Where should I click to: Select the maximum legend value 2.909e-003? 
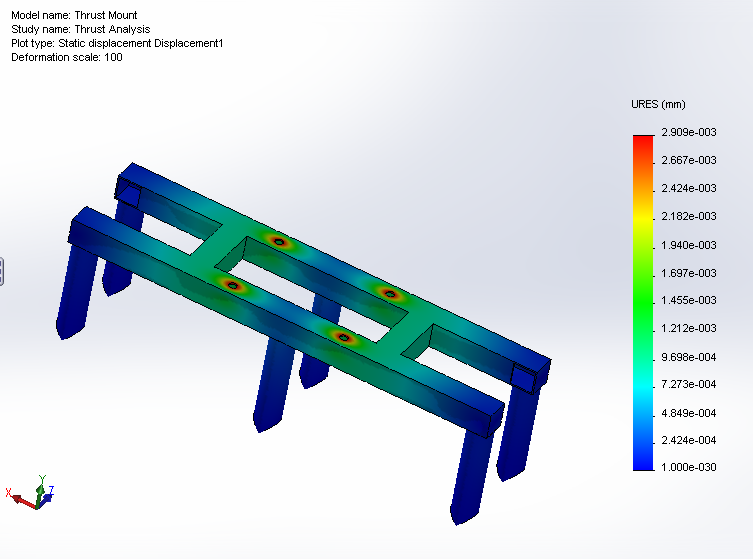click(689, 132)
